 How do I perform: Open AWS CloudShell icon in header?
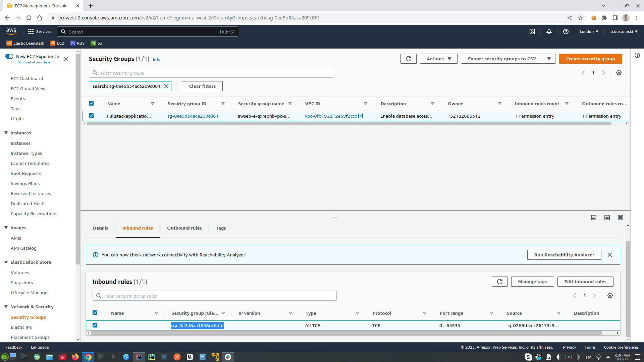click(532, 32)
